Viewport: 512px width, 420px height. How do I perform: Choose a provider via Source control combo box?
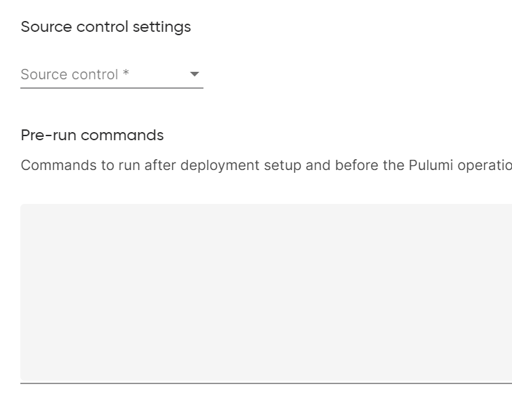click(x=111, y=75)
